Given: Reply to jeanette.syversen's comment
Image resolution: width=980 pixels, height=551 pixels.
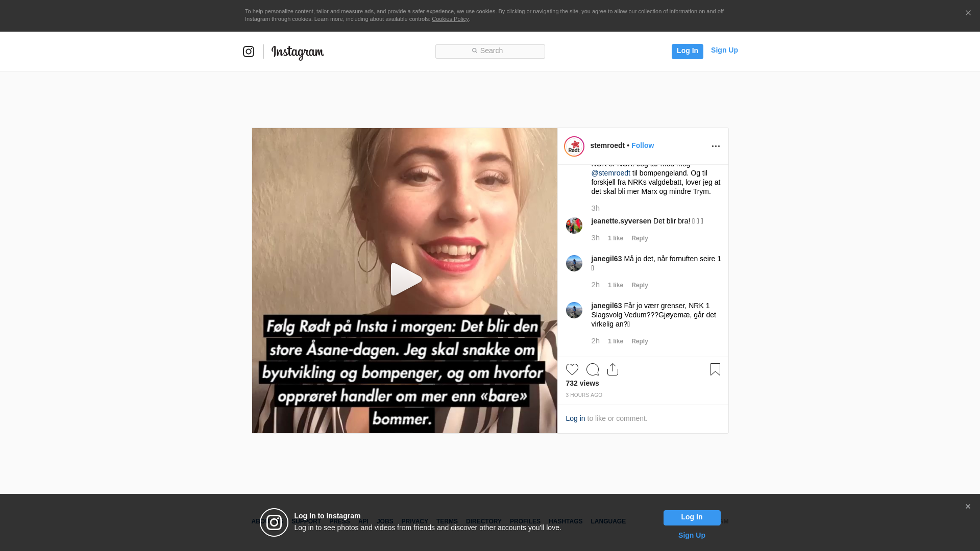Looking at the screenshot, I should pyautogui.click(x=640, y=238).
